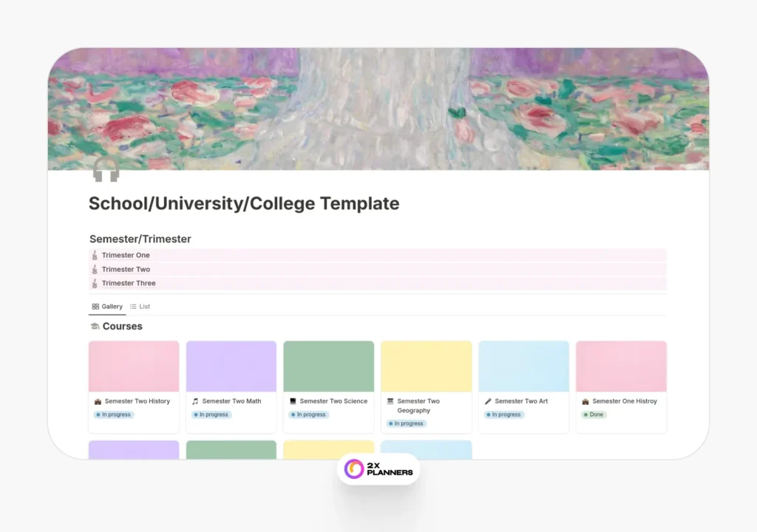The width and height of the screenshot is (757, 532).
Task: Open the Trimester One page
Action: point(125,255)
